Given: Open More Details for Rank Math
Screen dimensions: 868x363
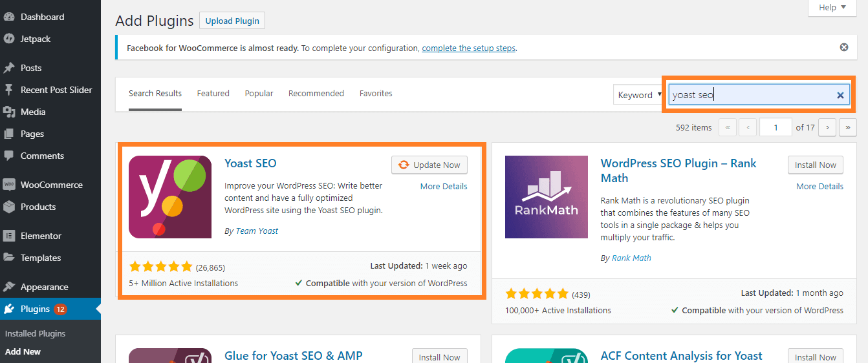Looking at the screenshot, I should [820, 186].
